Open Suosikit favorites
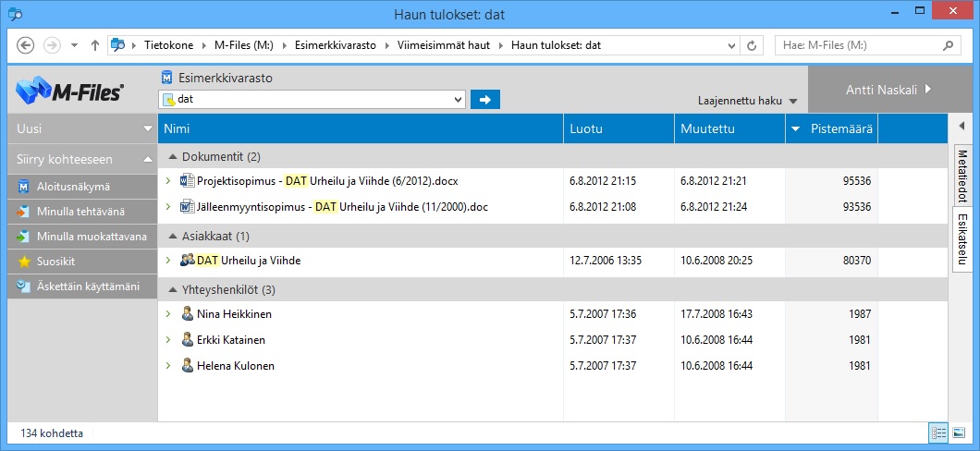 coord(82,262)
